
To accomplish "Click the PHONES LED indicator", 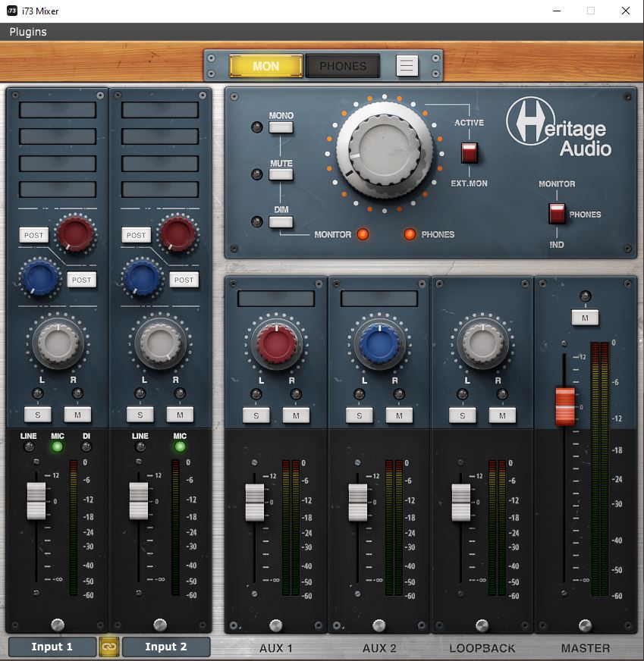I will click(410, 233).
